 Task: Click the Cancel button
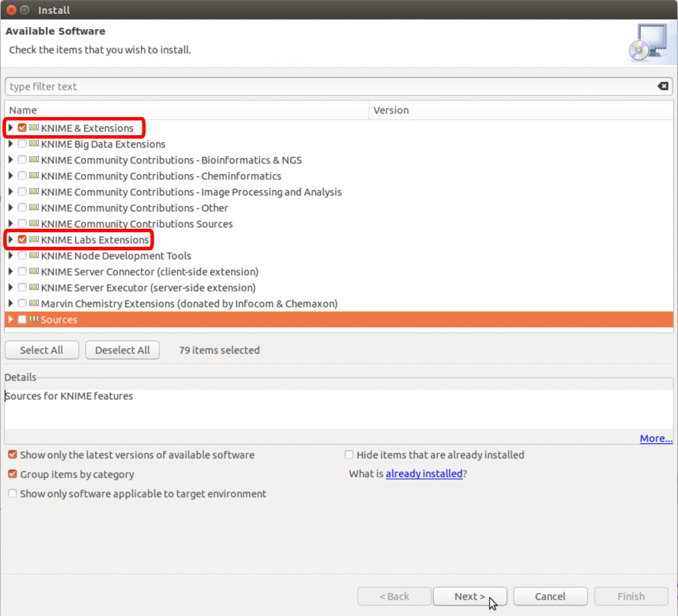point(550,596)
